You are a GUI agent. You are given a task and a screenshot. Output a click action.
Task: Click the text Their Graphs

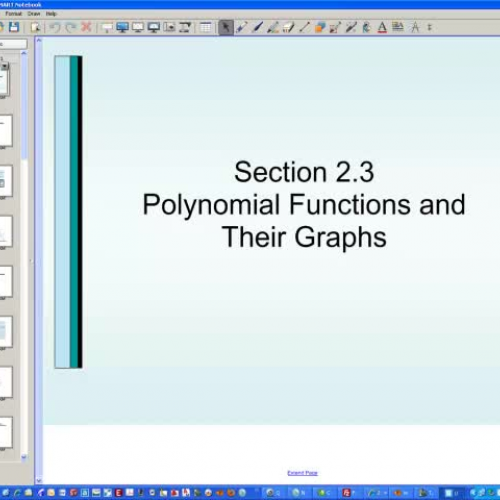click(x=304, y=237)
